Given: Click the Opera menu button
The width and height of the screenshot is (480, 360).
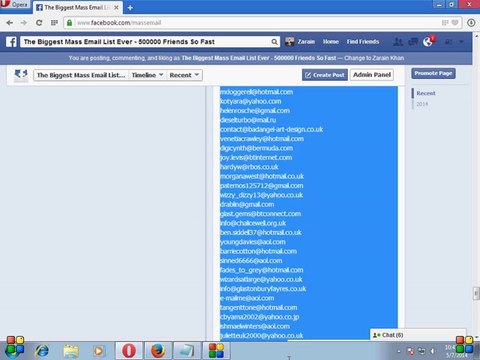Looking at the screenshot, I should click(x=15, y=4).
